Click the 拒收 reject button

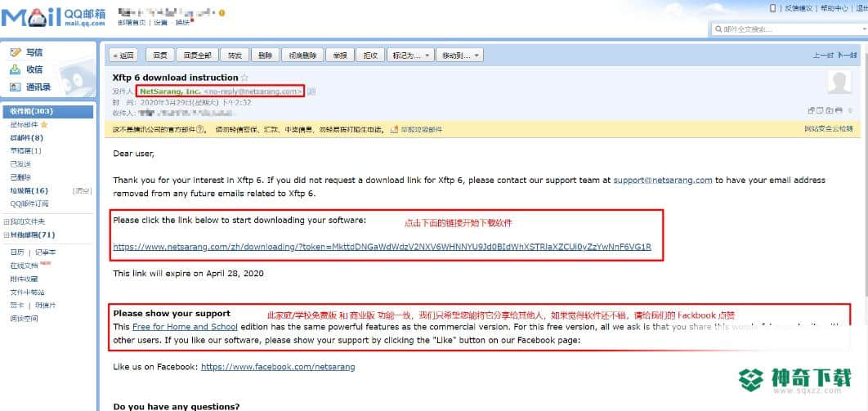[x=370, y=56]
